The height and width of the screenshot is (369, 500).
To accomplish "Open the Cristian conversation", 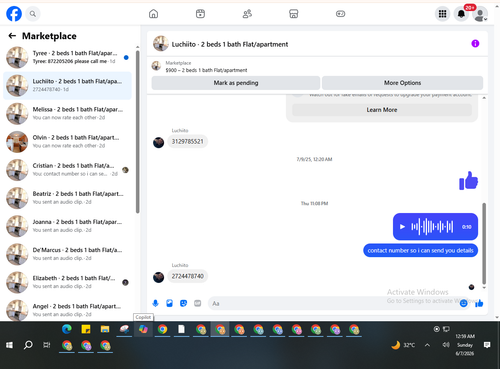I will coord(68,170).
